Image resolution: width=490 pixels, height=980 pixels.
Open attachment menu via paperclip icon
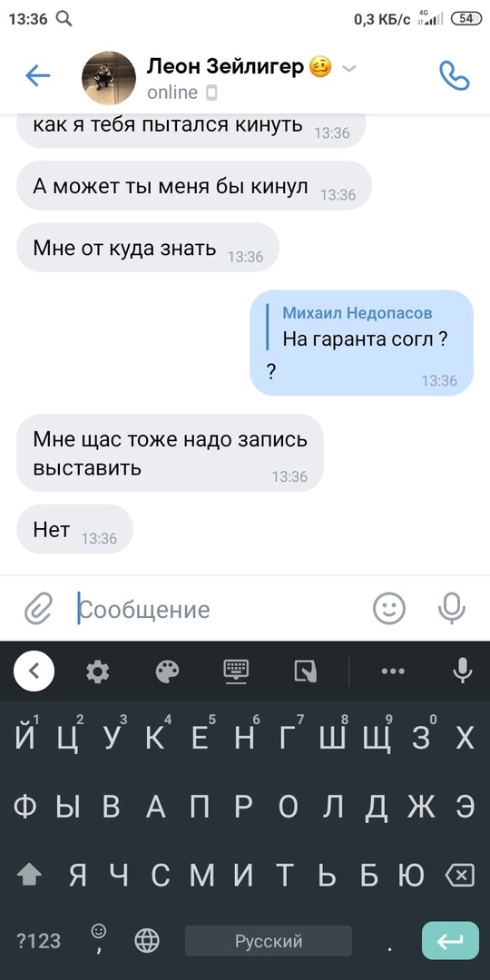[x=39, y=609]
